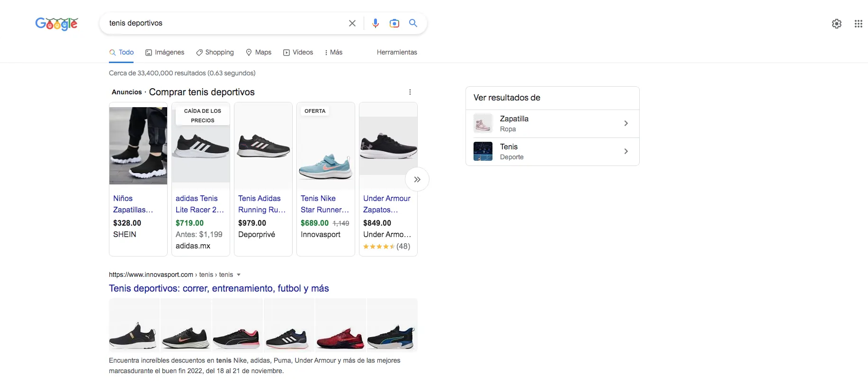Open Under Armour Zapatos product link
The width and height of the screenshot is (868, 385).
tap(387, 204)
